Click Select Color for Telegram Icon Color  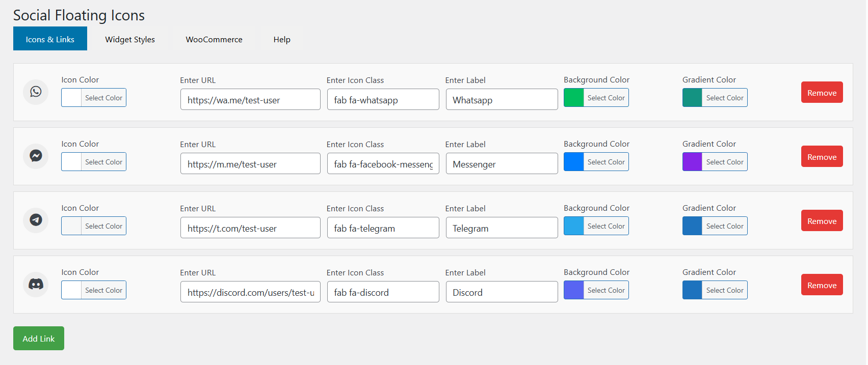[103, 226]
